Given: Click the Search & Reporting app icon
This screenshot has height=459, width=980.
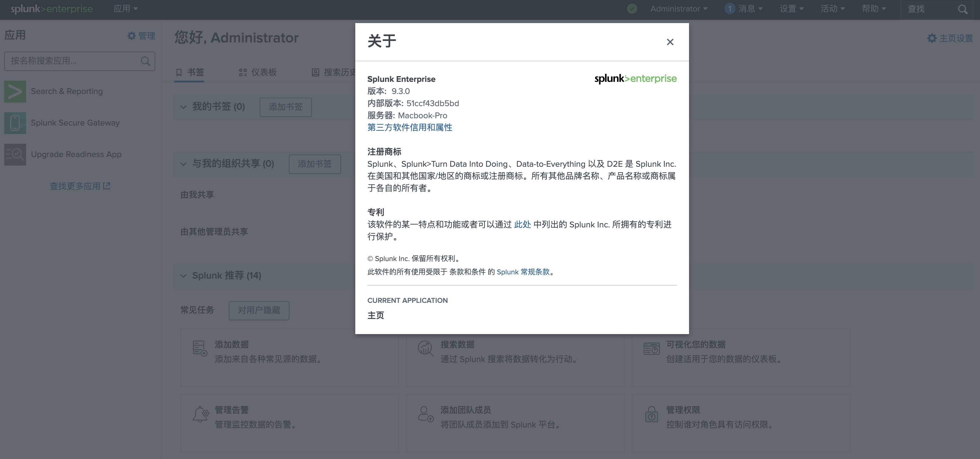Looking at the screenshot, I should point(15,92).
